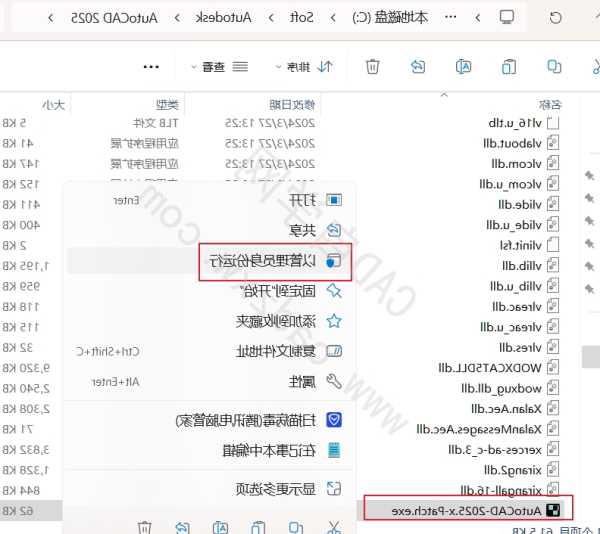The width and height of the screenshot is (600, 534).
Task: Choose 复制文件地址 in the context menu
Action: [210, 352]
